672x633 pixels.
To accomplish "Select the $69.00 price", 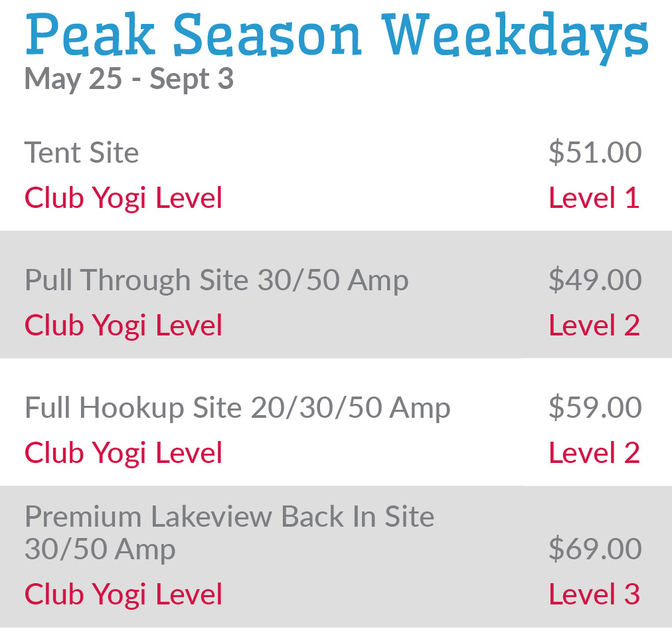I will pos(595,549).
